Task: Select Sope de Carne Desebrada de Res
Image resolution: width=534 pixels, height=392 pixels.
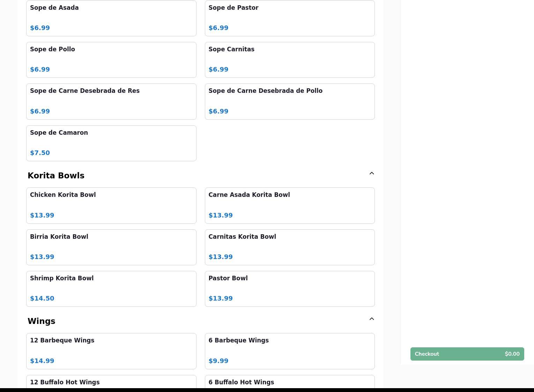Action: pyautogui.click(x=111, y=102)
